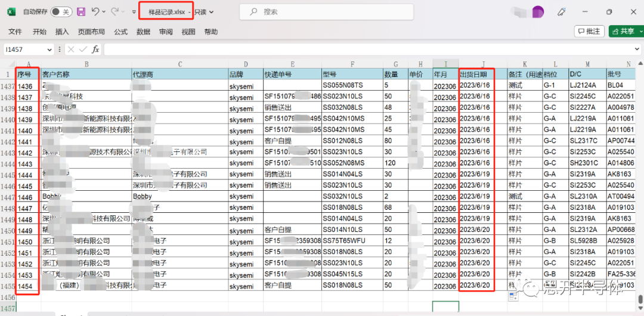
Task: Switch to the 插入 tab
Action: pos(62,32)
